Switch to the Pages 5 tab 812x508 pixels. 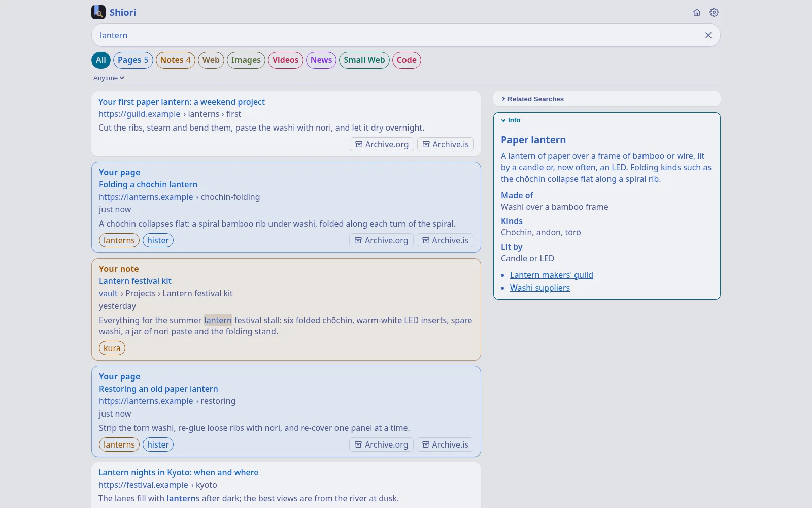tap(133, 60)
